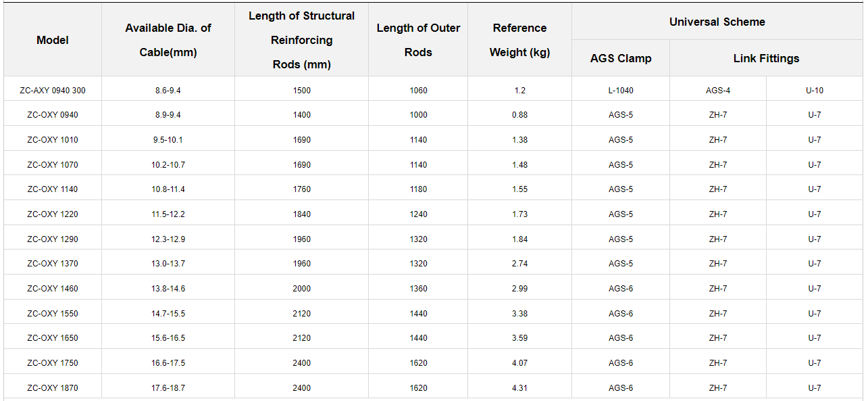Click the ZH-7 fitting beside ZC-OXY 0940
Viewport: 868px width, 401px height.
click(717, 114)
